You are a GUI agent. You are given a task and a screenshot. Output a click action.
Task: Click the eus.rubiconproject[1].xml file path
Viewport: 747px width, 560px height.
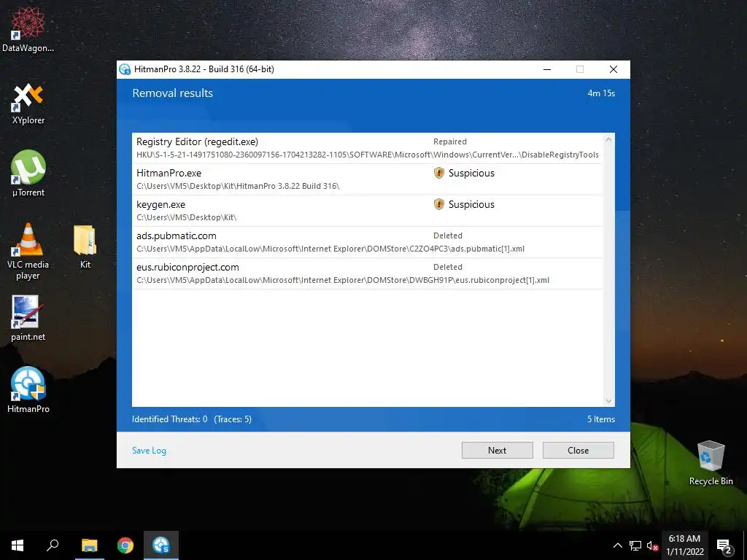pos(343,280)
